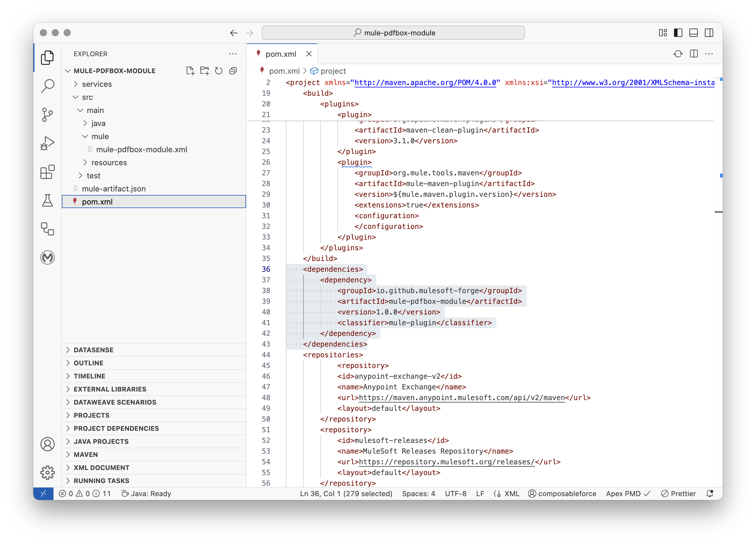
Task: Open the Extensions view
Action: coord(47,172)
